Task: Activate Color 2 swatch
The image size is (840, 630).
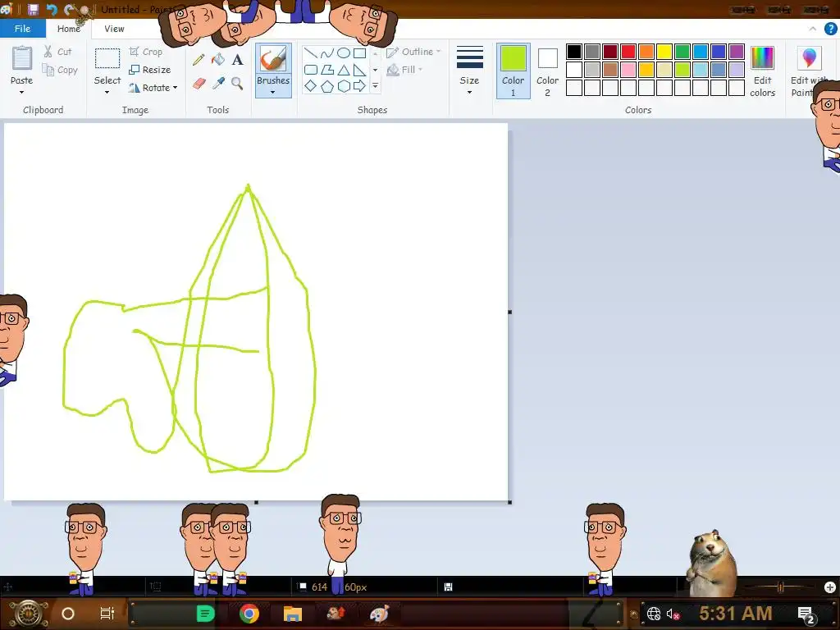Action: point(547,72)
